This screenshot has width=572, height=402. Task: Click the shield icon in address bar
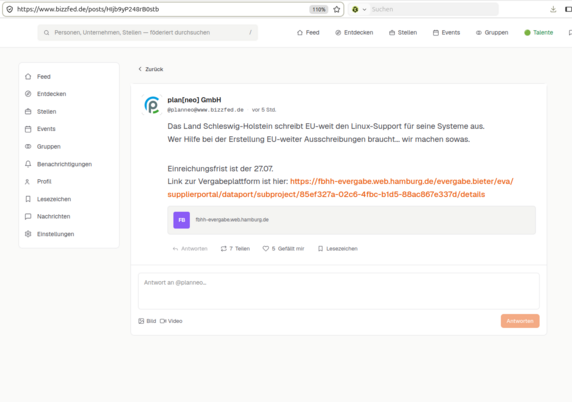click(x=10, y=9)
